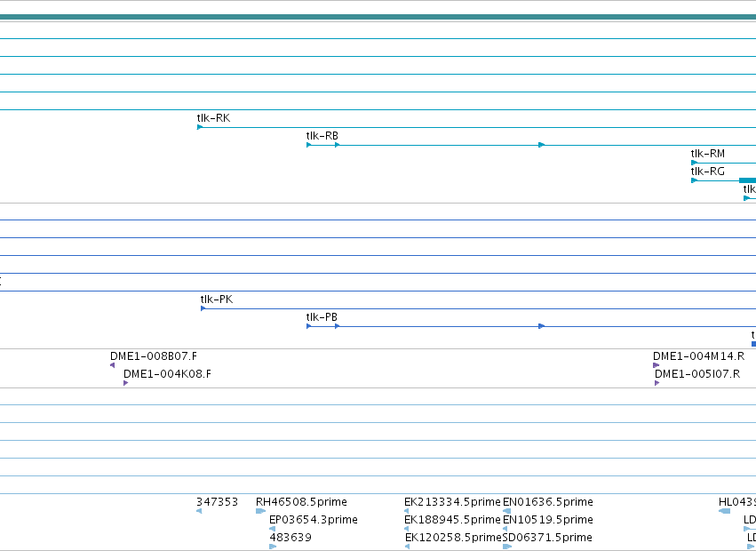
Task: Click the DME1-008B07.F purple arrow glyph
Action: tap(112, 365)
